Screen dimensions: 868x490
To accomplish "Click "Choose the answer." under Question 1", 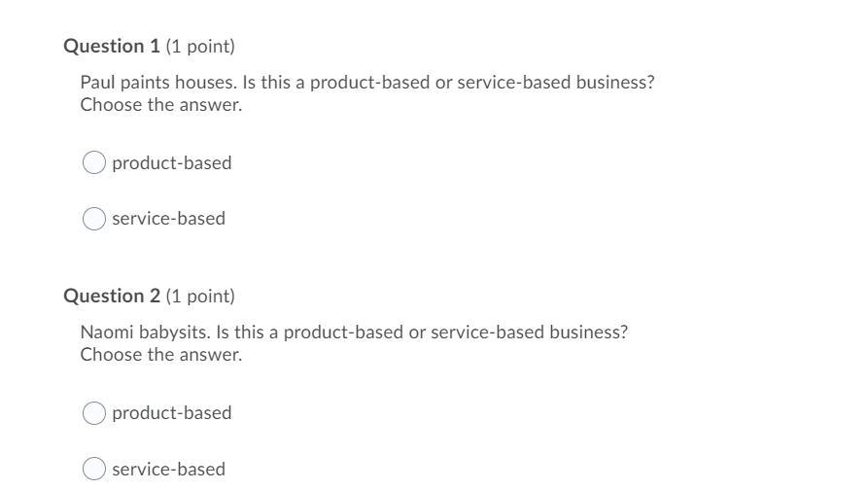I will point(161,105).
